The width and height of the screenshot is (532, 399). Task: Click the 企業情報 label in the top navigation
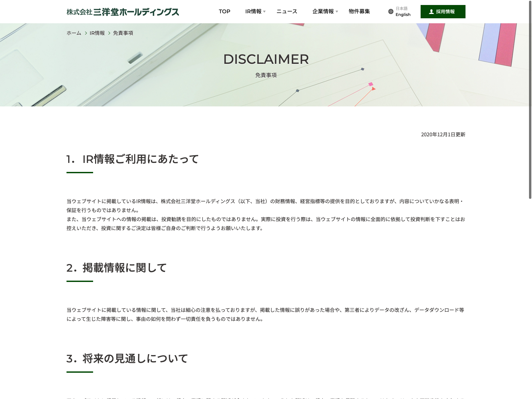point(323,11)
